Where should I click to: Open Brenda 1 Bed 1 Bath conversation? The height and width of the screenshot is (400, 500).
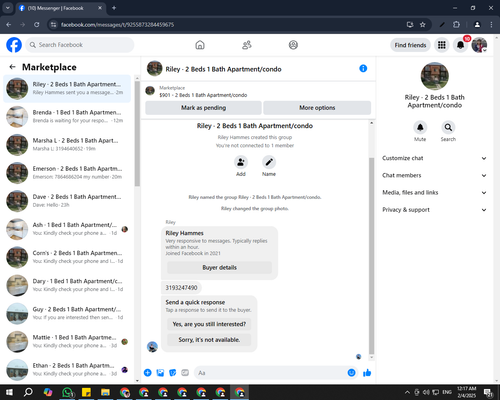click(67, 117)
